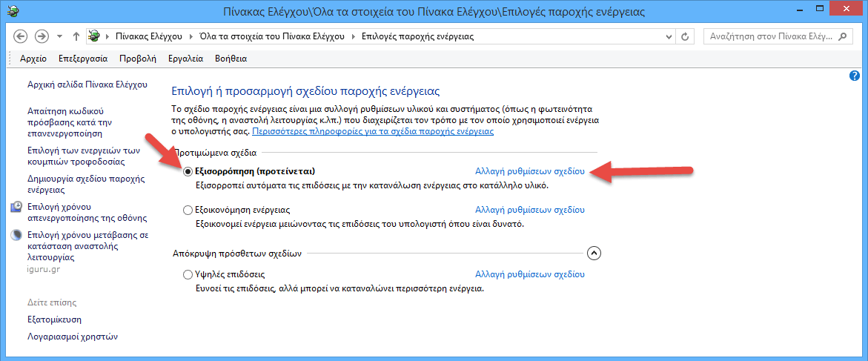Image resolution: width=868 pixels, height=361 pixels.
Task: Open the Βοήθεια menu
Action: click(x=231, y=59)
